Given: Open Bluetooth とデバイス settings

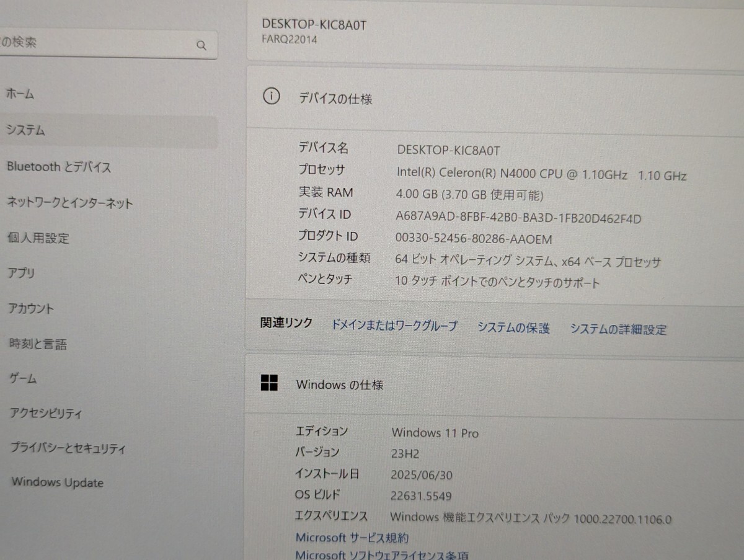Looking at the screenshot, I should [58, 167].
